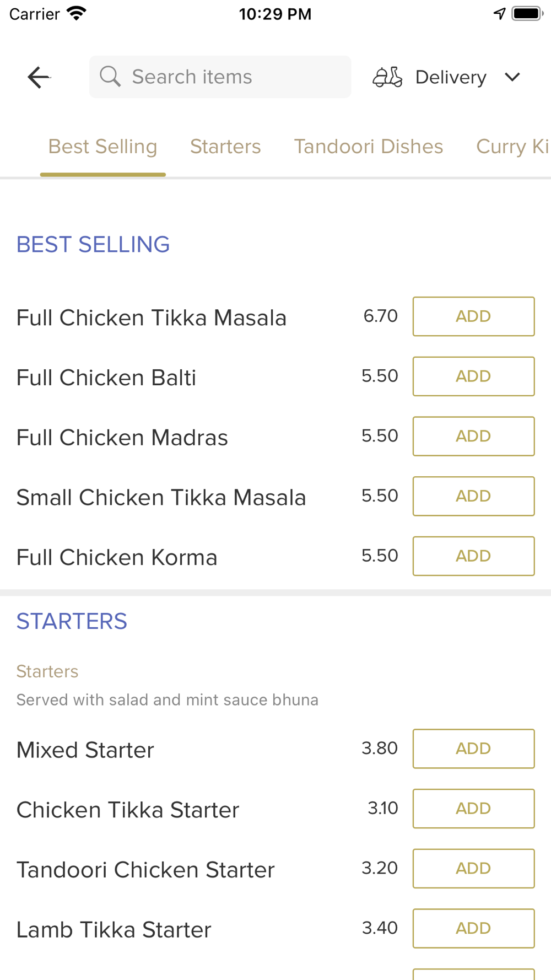This screenshot has width=551, height=980.
Task: Tap the location arrow status icon
Action: click(499, 14)
